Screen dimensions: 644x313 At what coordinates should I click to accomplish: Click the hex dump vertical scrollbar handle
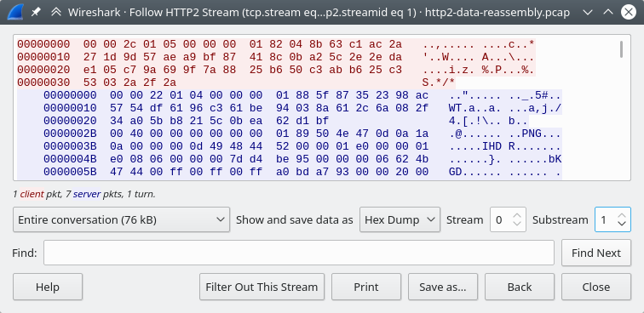coord(621,49)
